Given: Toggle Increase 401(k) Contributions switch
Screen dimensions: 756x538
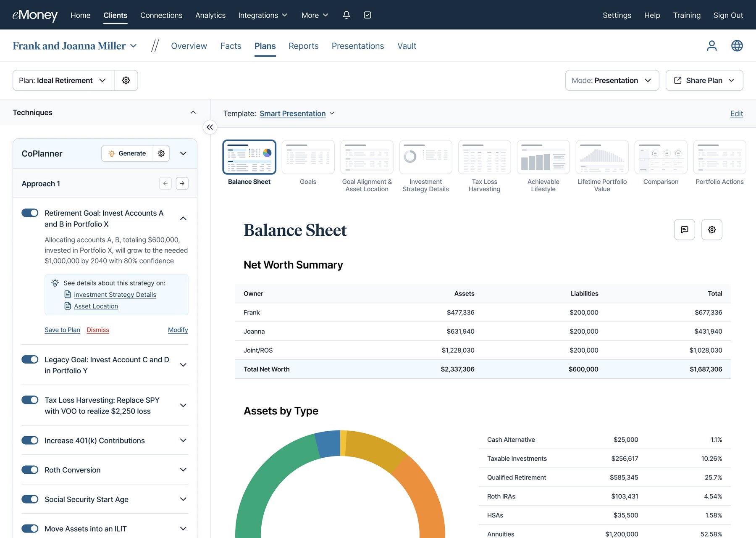Looking at the screenshot, I should [x=30, y=440].
